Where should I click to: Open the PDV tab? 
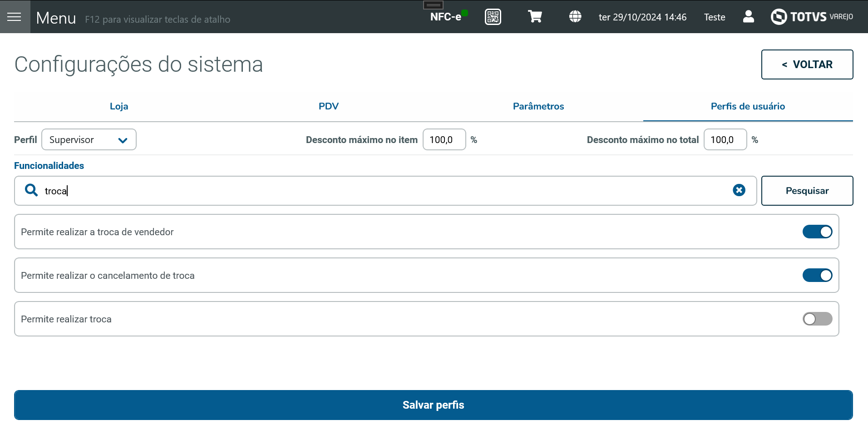click(329, 106)
